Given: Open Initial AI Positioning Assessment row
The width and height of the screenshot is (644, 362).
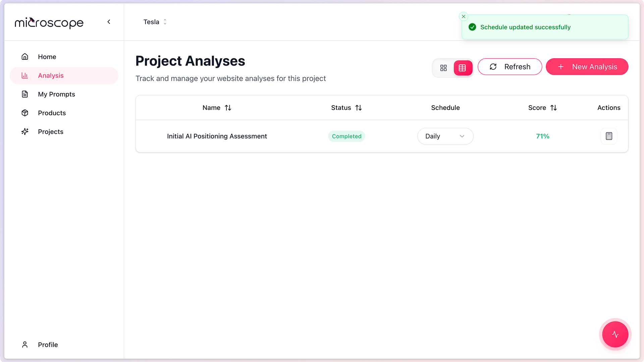Looking at the screenshot, I should [217, 136].
